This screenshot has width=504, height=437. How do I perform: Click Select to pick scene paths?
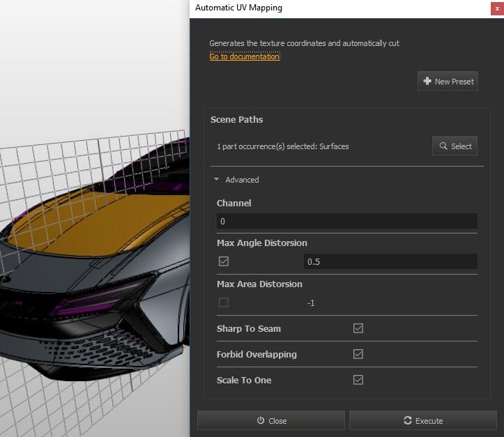[455, 146]
